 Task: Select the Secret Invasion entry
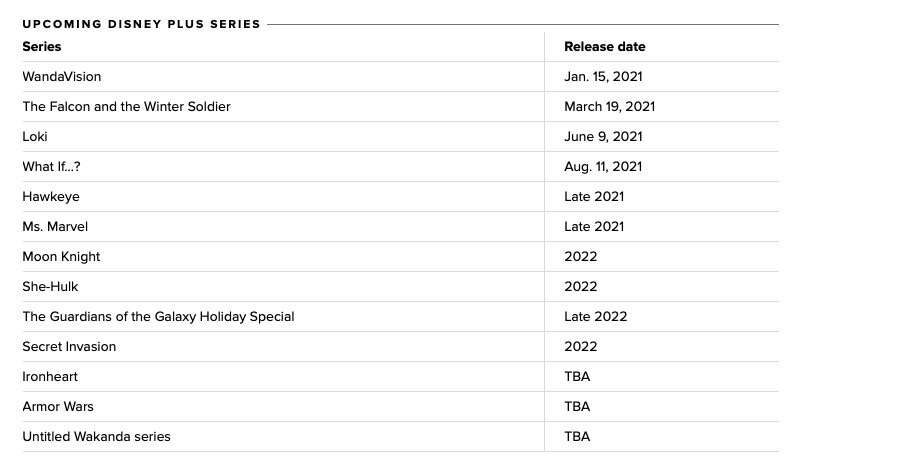point(69,347)
